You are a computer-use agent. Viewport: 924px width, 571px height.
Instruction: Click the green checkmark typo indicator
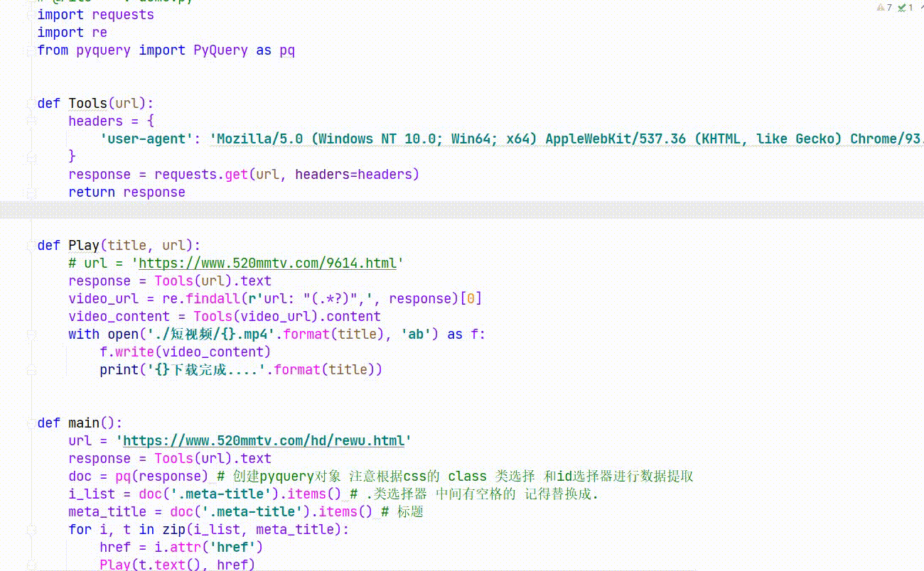coord(901,8)
